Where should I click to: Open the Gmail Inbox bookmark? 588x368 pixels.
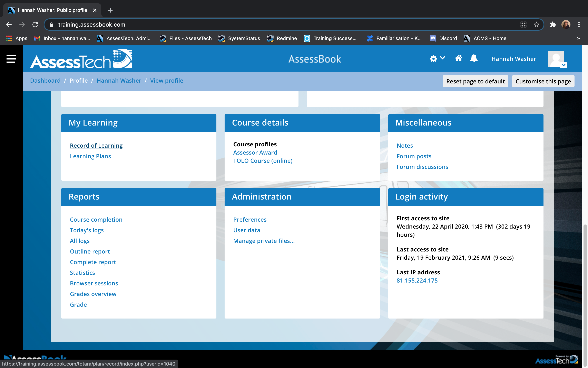tap(62, 38)
